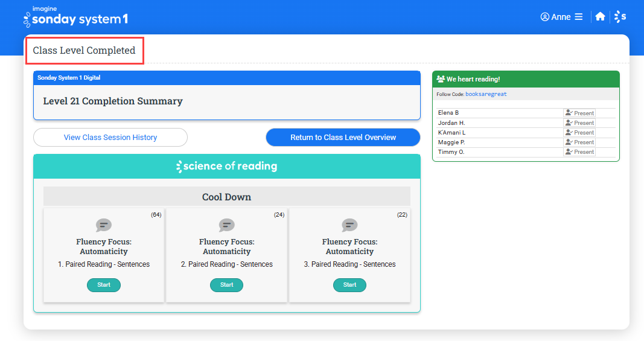Click the imagine sonday system 1 logo
Viewport: 644px width, 341px height.
[x=76, y=17]
